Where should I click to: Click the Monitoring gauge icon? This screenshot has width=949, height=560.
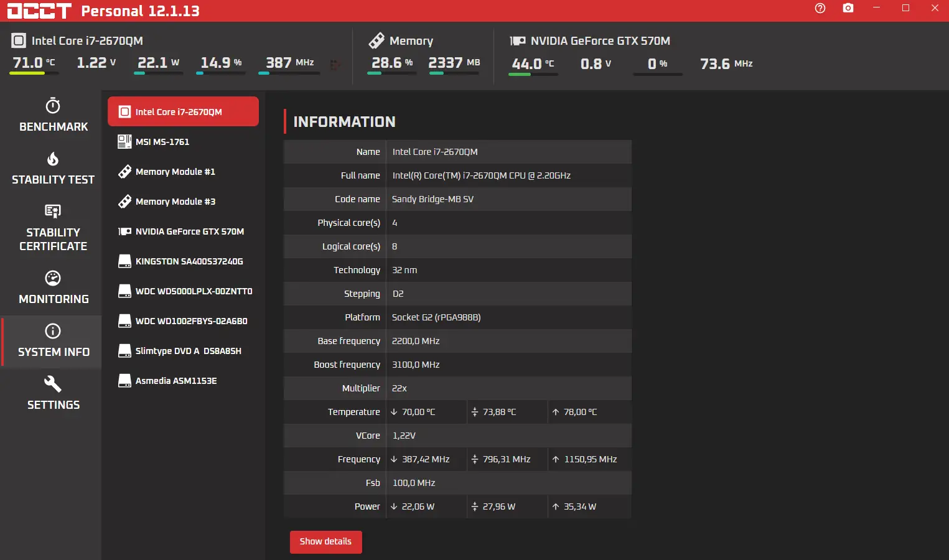click(x=53, y=278)
